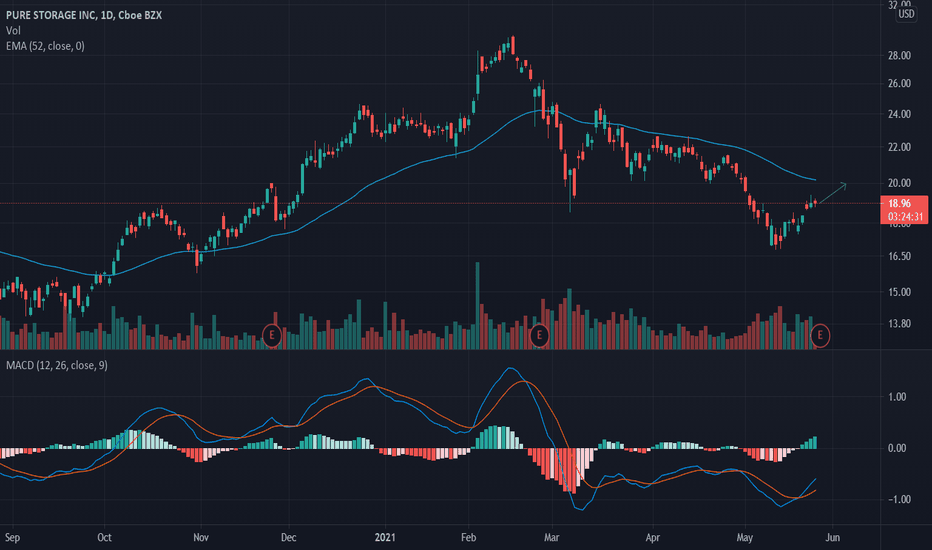This screenshot has height=550, width=932.
Task: Click the countdown timer 03:24:31
Action: 905,217
